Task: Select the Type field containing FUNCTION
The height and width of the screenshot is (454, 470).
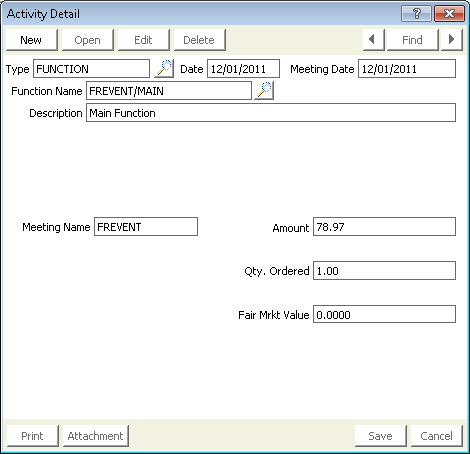Action: (91, 69)
